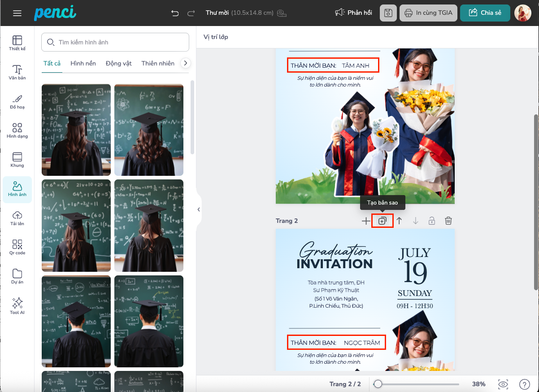Move page up with arrow icon

[x=399, y=221]
